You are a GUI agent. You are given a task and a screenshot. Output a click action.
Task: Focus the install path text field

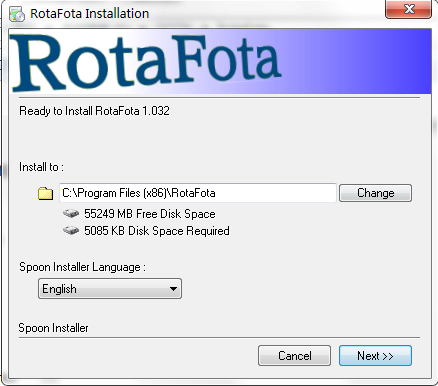pos(198,193)
